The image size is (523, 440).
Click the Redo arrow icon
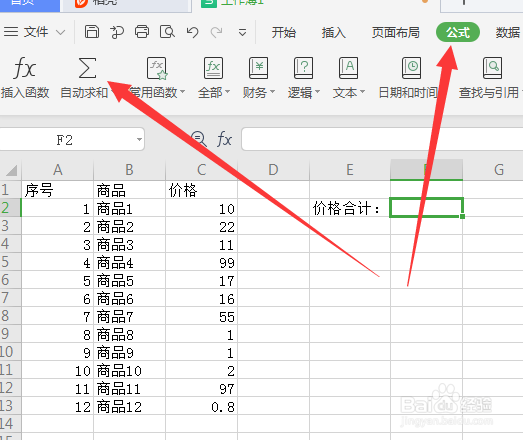[216, 32]
